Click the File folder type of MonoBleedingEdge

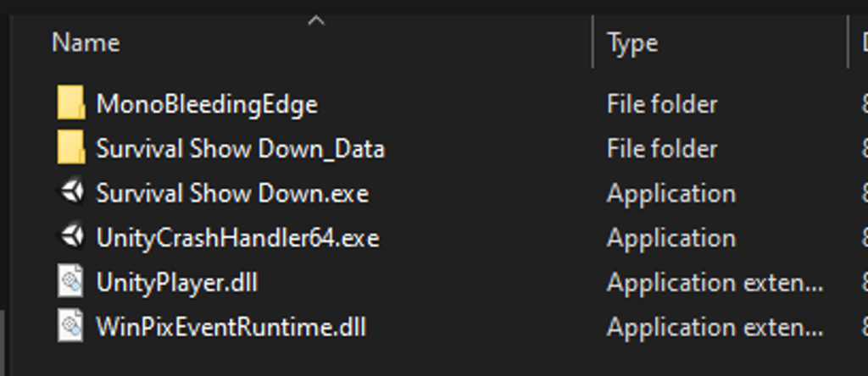pos(662,104)
